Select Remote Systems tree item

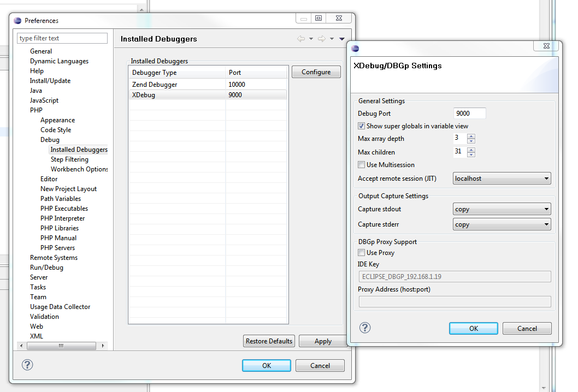[54, 258]
